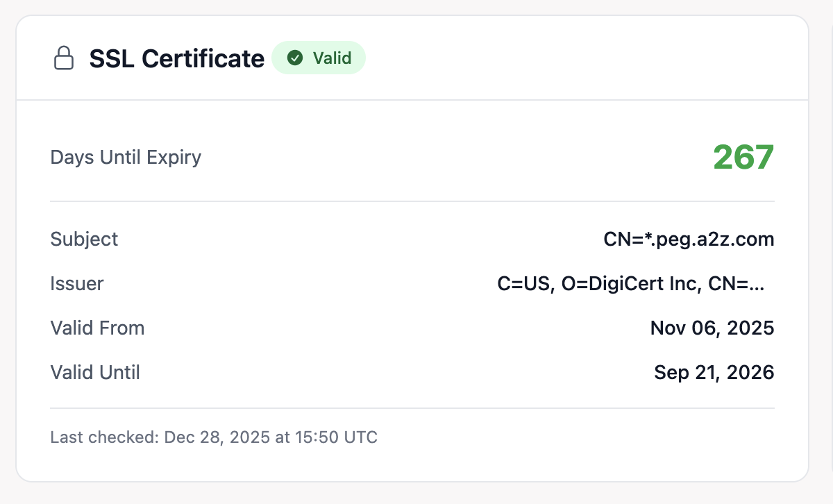The height and width of the screenshot is (504, 833).
Task: Expand the truncated Issuer CN field
Action: (630, 283)
